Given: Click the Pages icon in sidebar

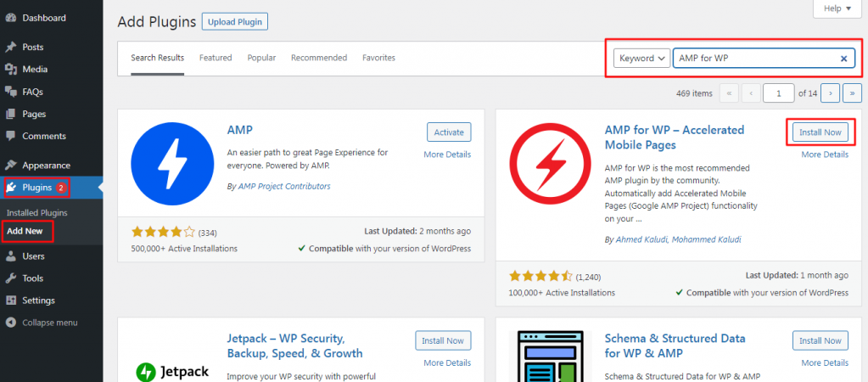Looking at the screenshot, I should 10,114.
